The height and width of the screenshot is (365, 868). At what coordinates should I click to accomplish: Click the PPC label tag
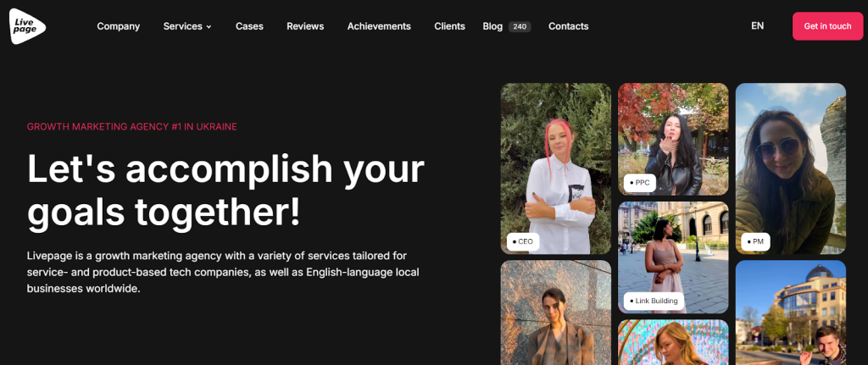pos(639,183)
